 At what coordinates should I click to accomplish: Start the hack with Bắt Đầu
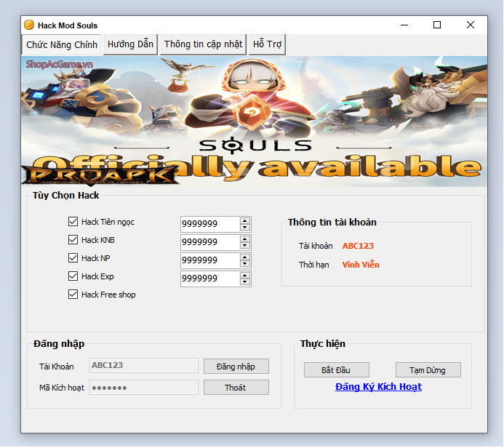pos(336,370)
